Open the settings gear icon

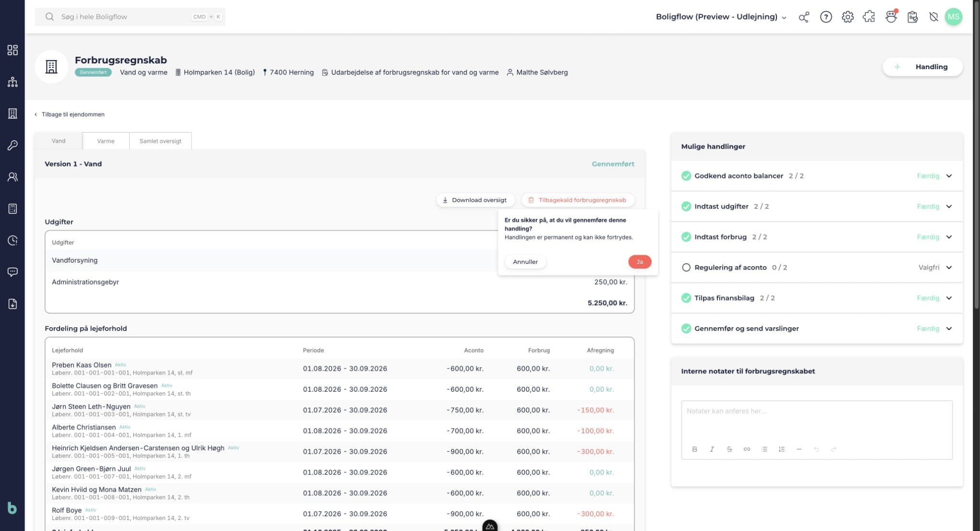point(847,17)
